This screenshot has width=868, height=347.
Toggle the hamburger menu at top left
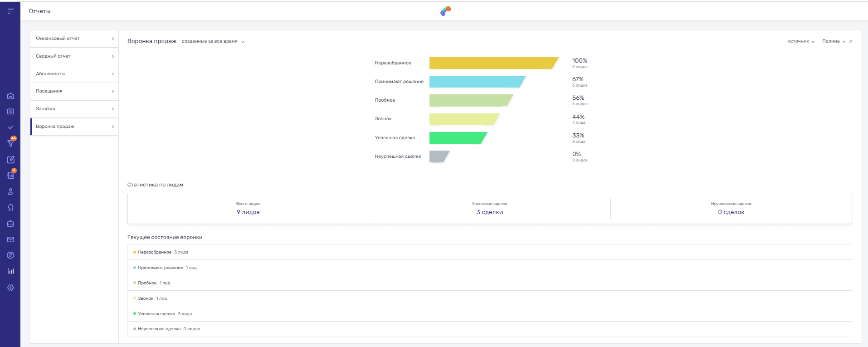10,11
